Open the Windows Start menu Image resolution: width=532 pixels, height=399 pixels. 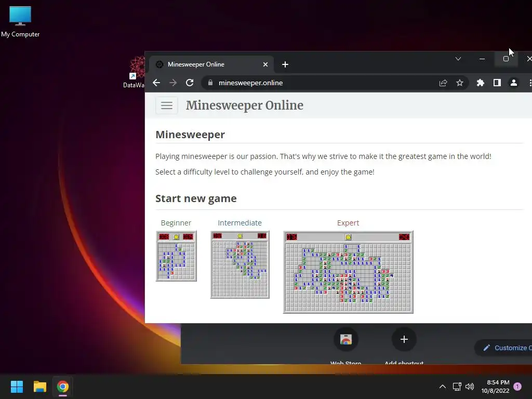tap(17, 387)
